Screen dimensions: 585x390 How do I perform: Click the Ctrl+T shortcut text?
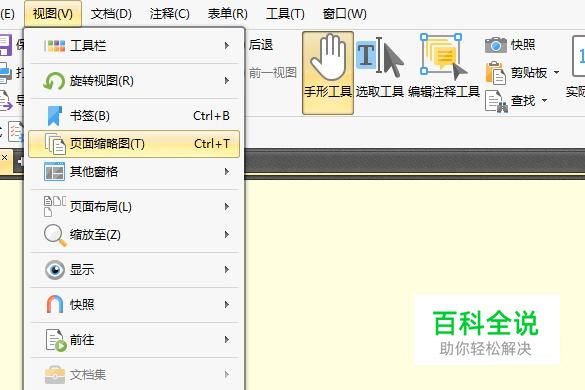(212, 144)
